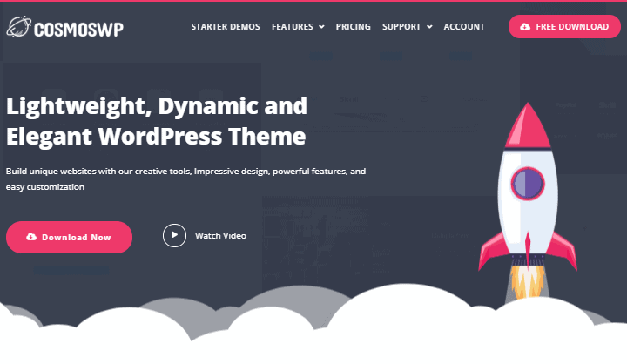Open the Support menu item
The width and height of the screenshot is (627, 364).
(x=401, y=27)
